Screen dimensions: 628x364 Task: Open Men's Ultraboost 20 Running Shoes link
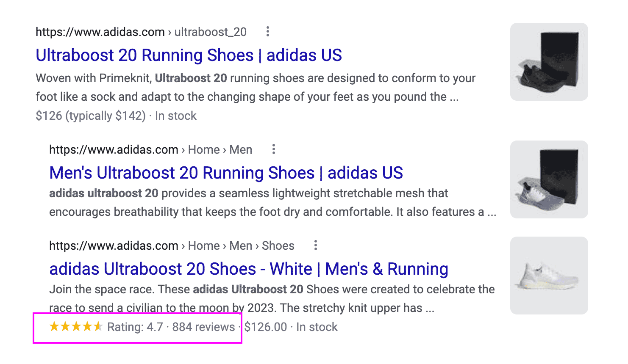[226, 173]
